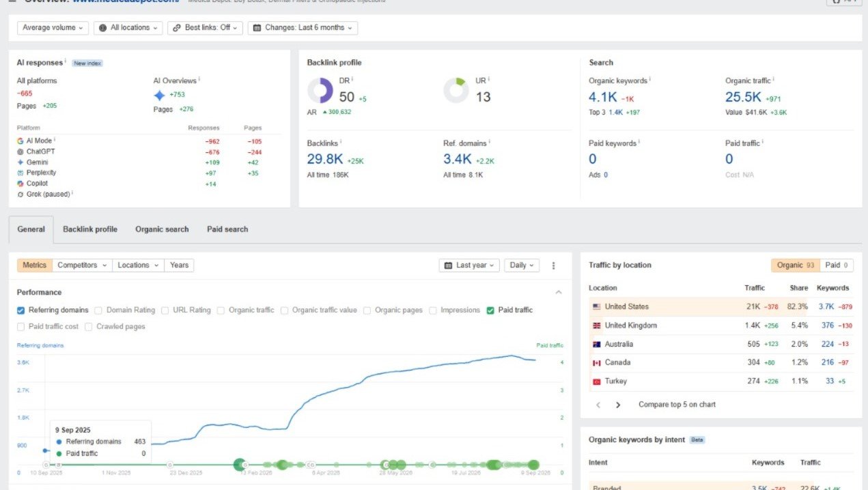Screen dimensions: 868x490
Task: Open the Competitors dropdown
Action: [82, 265]
